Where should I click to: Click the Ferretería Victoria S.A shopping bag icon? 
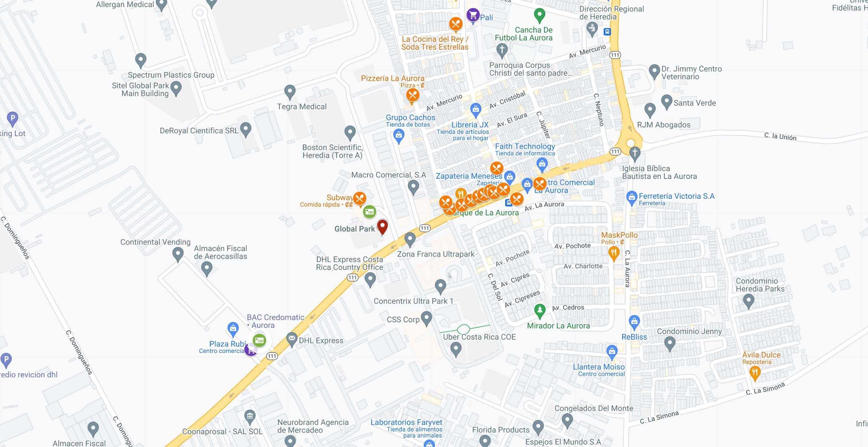point(631,198)
